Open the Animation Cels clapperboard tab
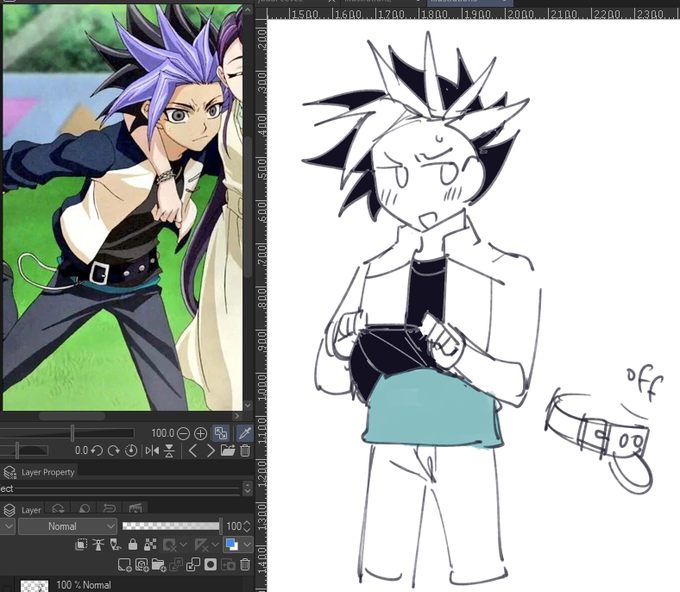Image resolution: width=680 pixels, height=592 pixels. (x=135, y=508)
